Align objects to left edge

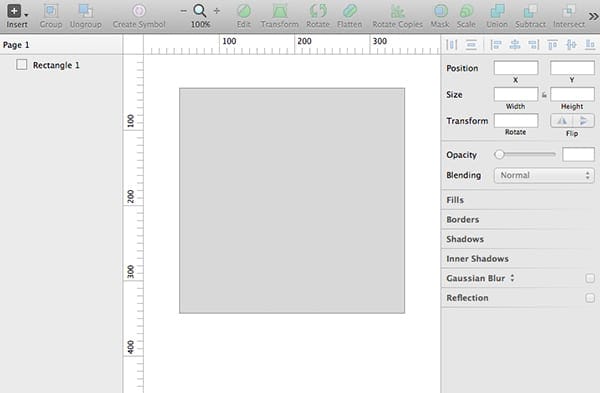(496, 45)
